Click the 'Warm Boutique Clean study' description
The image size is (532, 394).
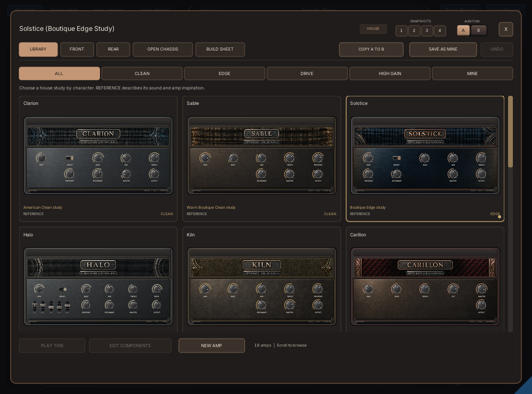click(x=211, y=207)
